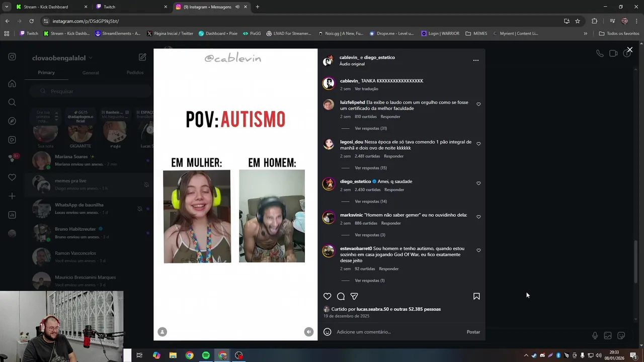Open the comment bubble icon under the post
644x362 pixels.
[x=341, y=296]
